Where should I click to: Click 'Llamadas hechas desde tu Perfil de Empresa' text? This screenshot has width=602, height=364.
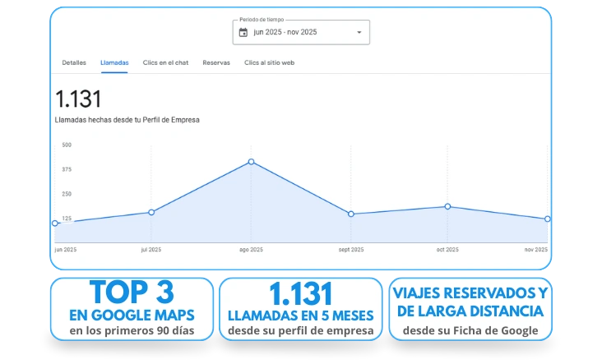coord(127,120)
